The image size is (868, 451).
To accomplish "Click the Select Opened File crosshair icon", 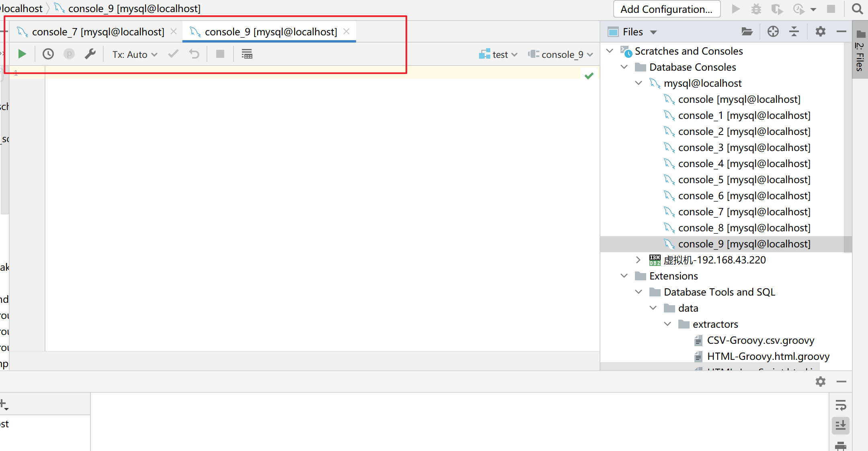I will 773,31.
